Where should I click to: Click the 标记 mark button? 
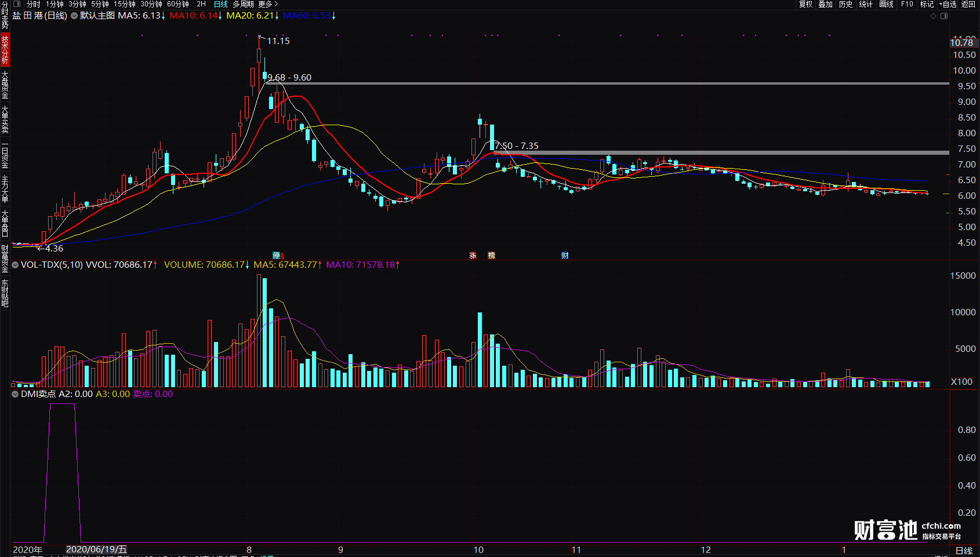pos(927,4)
